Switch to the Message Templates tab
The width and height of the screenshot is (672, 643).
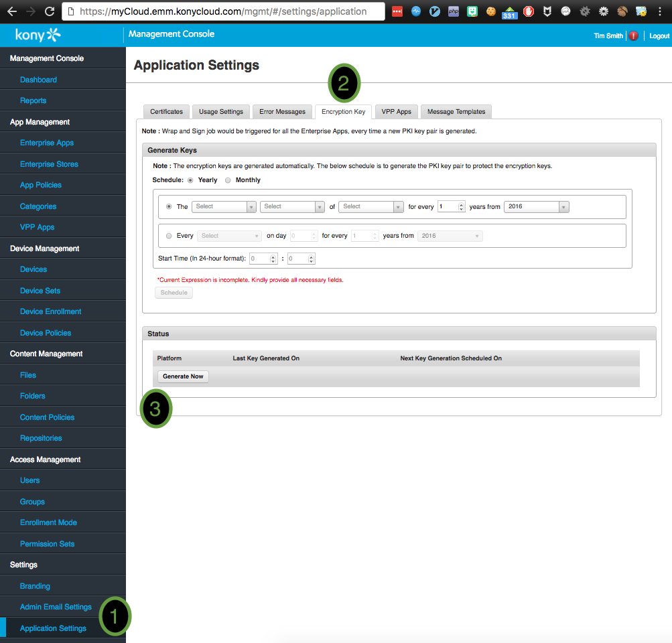tap(456, 112)
